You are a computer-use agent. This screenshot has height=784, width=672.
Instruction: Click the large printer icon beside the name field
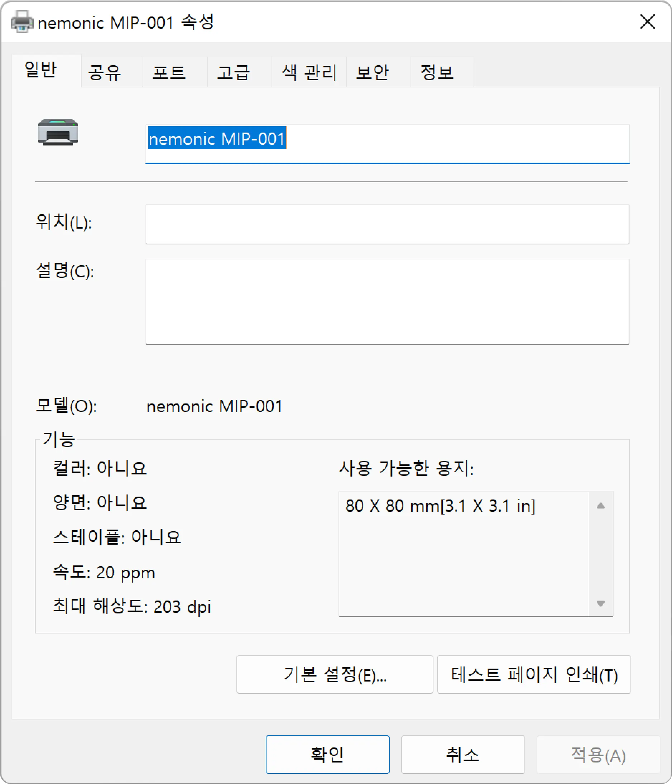[58, 132]
